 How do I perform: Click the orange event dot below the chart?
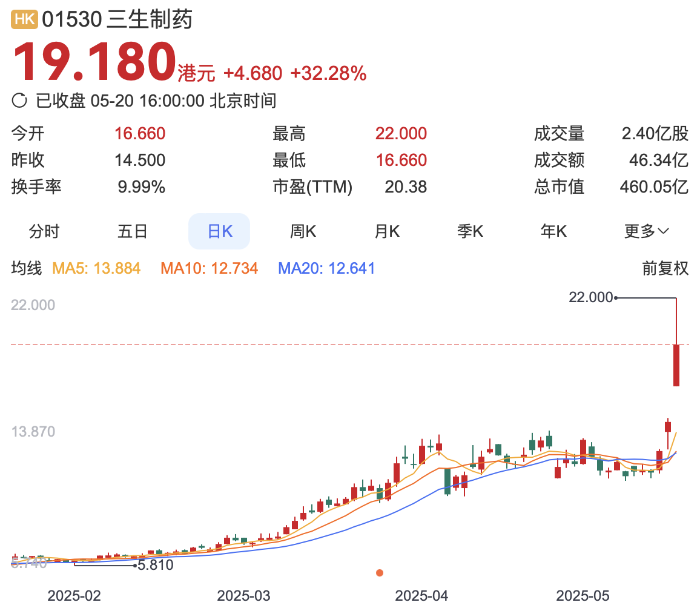click(x=380, y=573)
